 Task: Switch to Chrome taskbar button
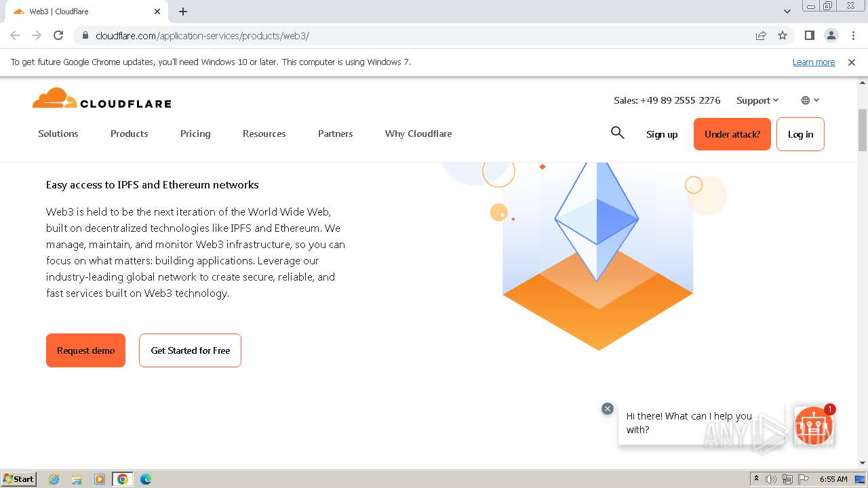pos(122,479)
